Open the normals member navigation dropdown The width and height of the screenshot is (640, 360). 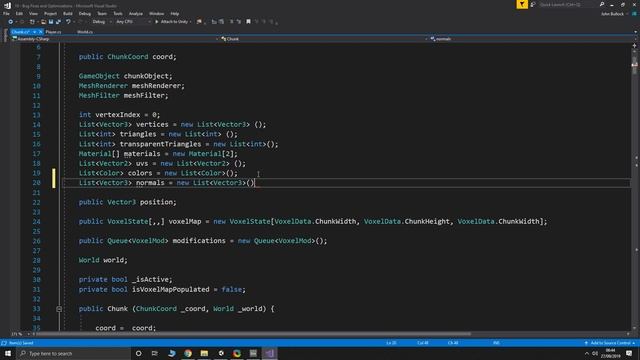tap(532, 39)
